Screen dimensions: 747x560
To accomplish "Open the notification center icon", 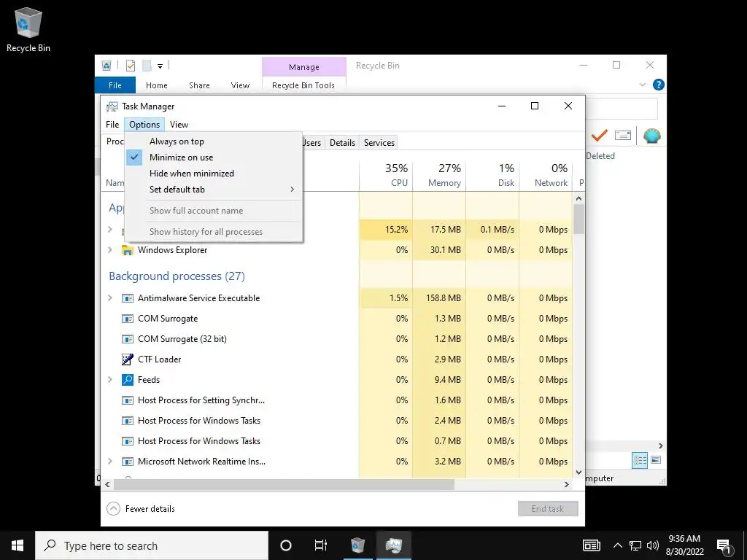I will coord(724,545).
